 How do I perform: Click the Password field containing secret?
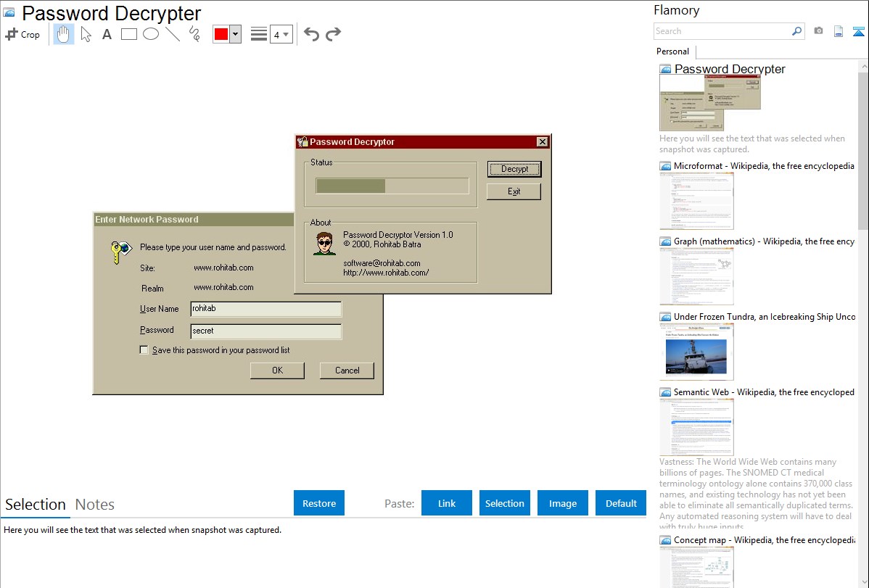[266, 331]
